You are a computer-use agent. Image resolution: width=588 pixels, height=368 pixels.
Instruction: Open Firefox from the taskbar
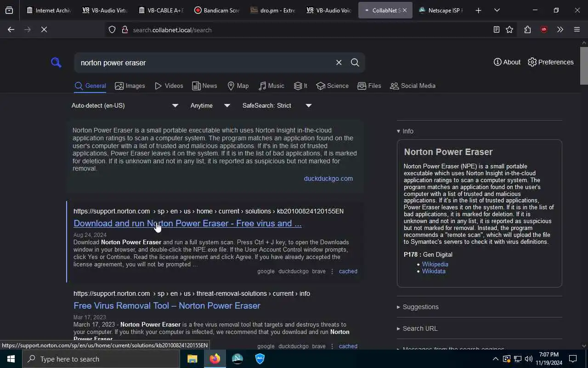(x=215, y=359)
